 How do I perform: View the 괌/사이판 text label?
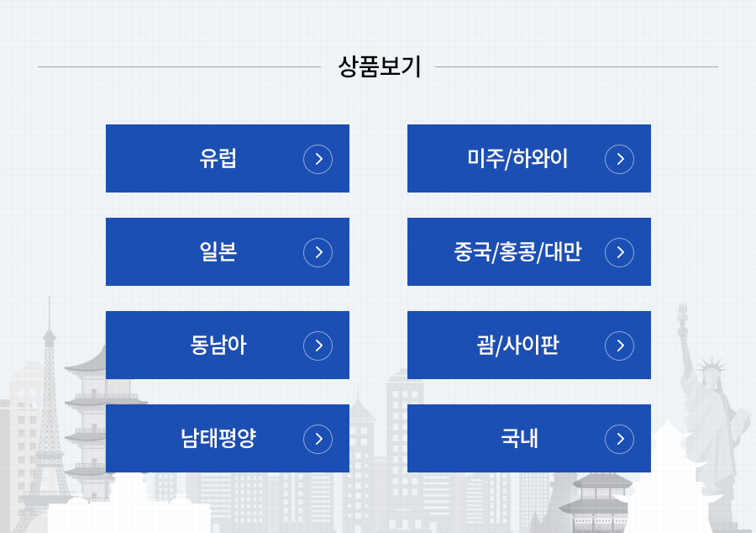pos(517,345)
